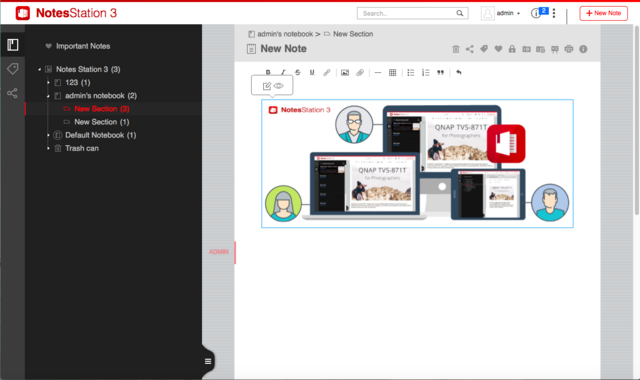Toggle italic formatting
The image size is (640, 380).
click(283, 72)
